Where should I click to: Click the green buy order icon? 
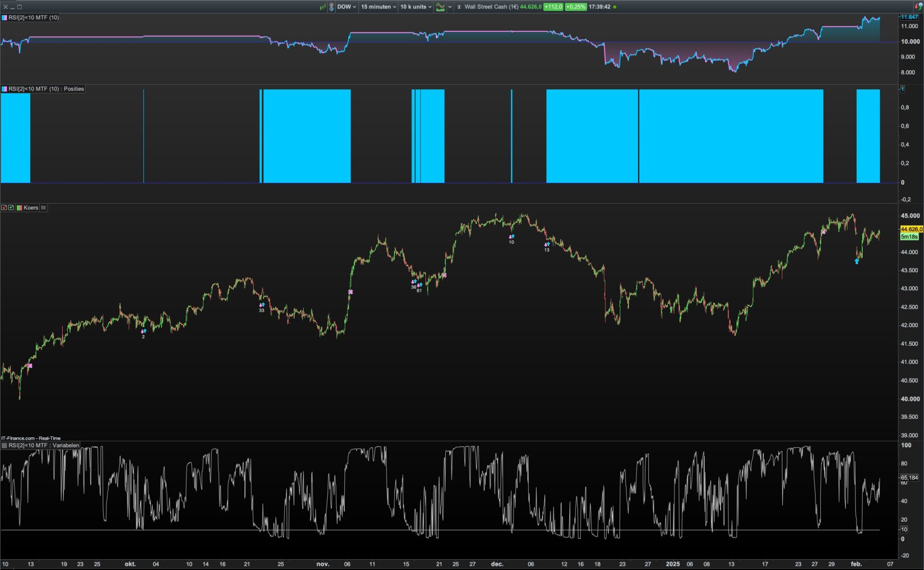click(x=11, y=208)
